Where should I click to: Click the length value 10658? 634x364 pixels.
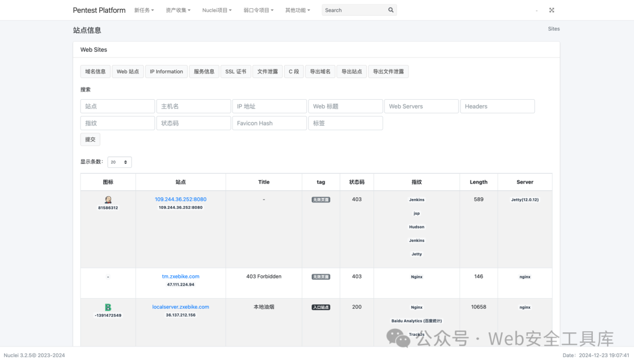pos(479,307)
